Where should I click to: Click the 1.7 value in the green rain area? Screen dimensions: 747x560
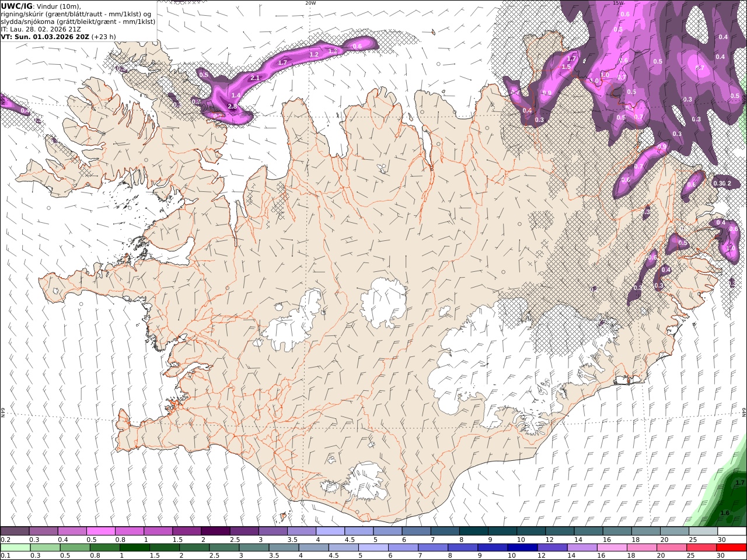740,483
